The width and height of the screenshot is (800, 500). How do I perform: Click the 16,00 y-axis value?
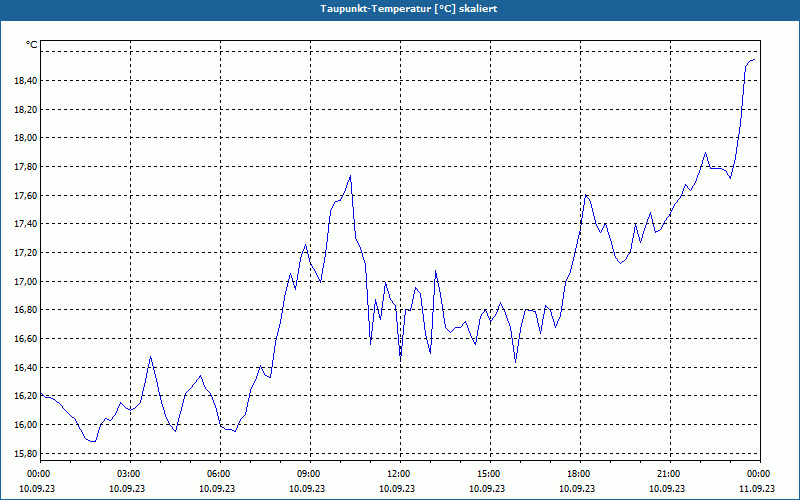point(28,424)
